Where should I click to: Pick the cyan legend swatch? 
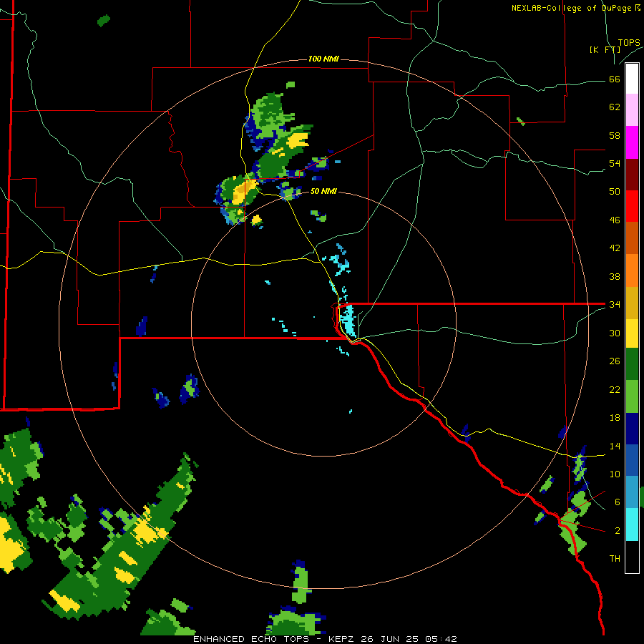(632, 525)
